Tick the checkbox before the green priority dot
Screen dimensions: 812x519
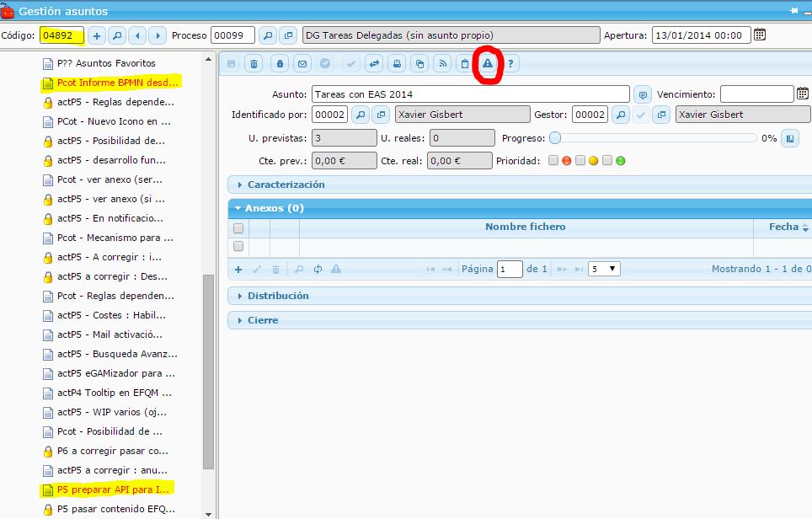(607, 161)
